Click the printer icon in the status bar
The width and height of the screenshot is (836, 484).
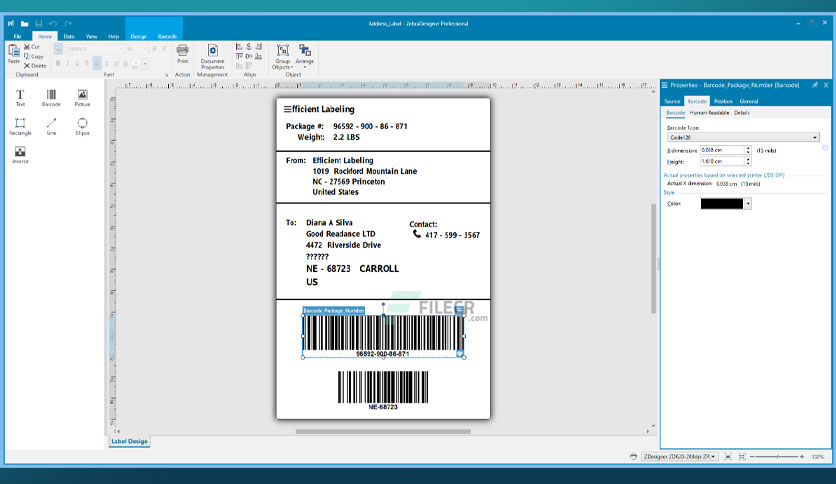click(633, 457)
